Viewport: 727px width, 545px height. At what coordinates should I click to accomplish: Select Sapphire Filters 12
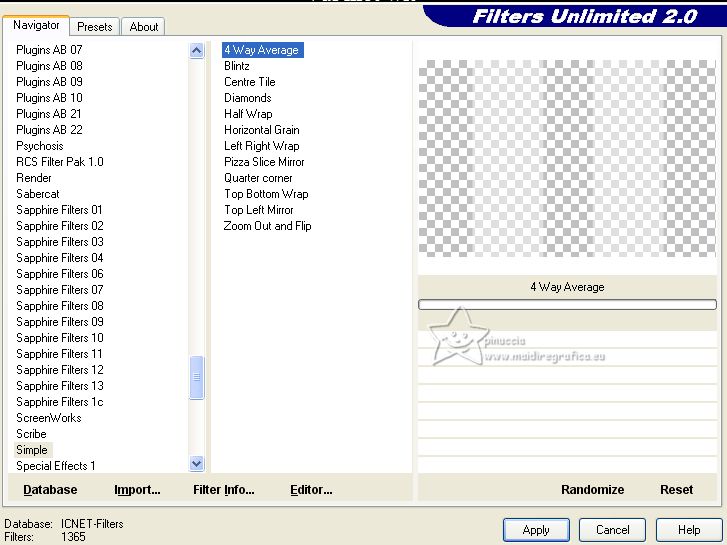59,370
